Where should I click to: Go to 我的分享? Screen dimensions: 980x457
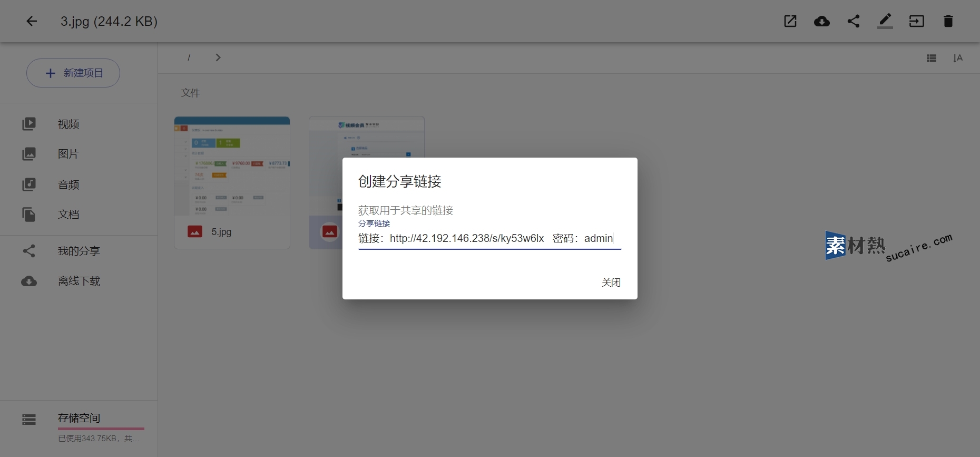(x=79, y=251)
